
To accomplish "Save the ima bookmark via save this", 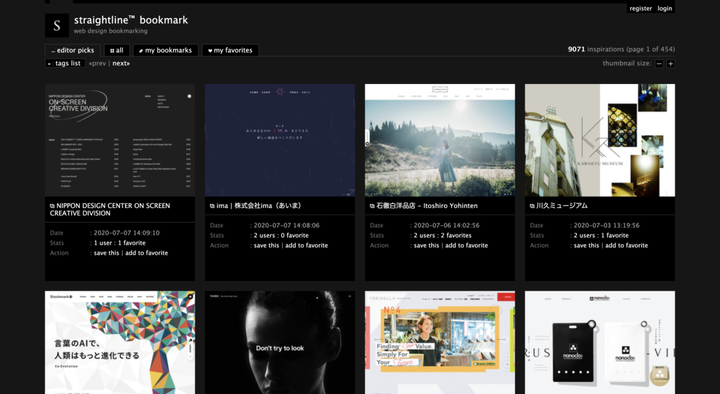I will click(x=266, y=246).
